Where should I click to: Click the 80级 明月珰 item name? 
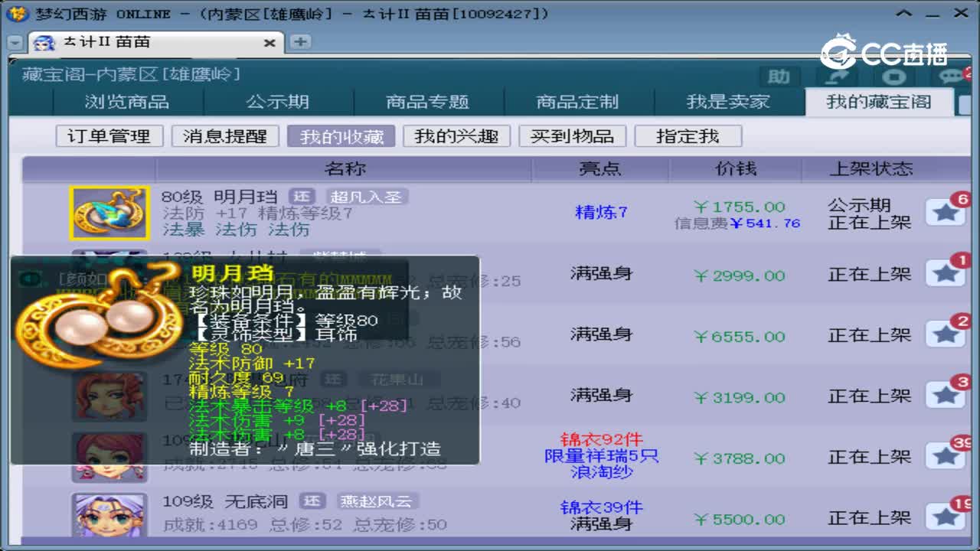[x=220, y=197]
